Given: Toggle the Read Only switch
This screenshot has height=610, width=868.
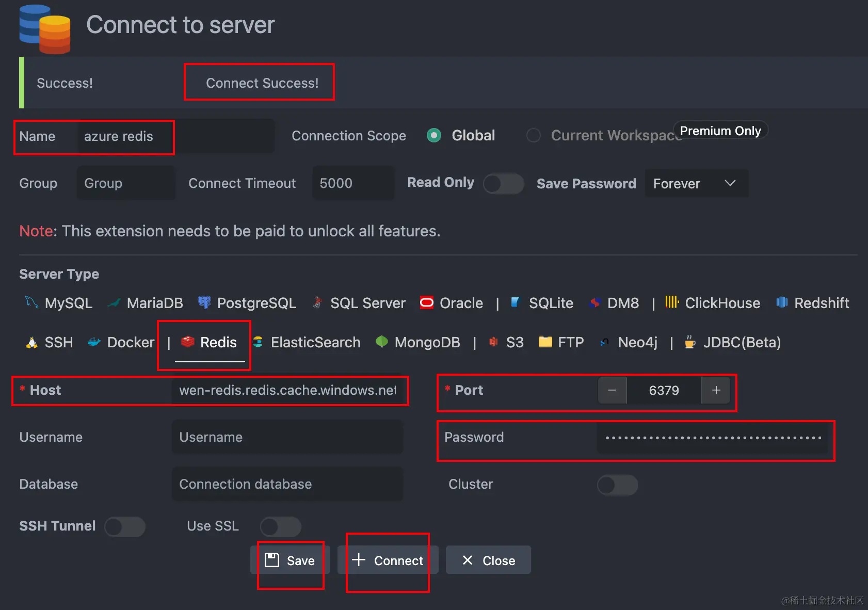Looking at the screenshot, I should click(504, 183).
